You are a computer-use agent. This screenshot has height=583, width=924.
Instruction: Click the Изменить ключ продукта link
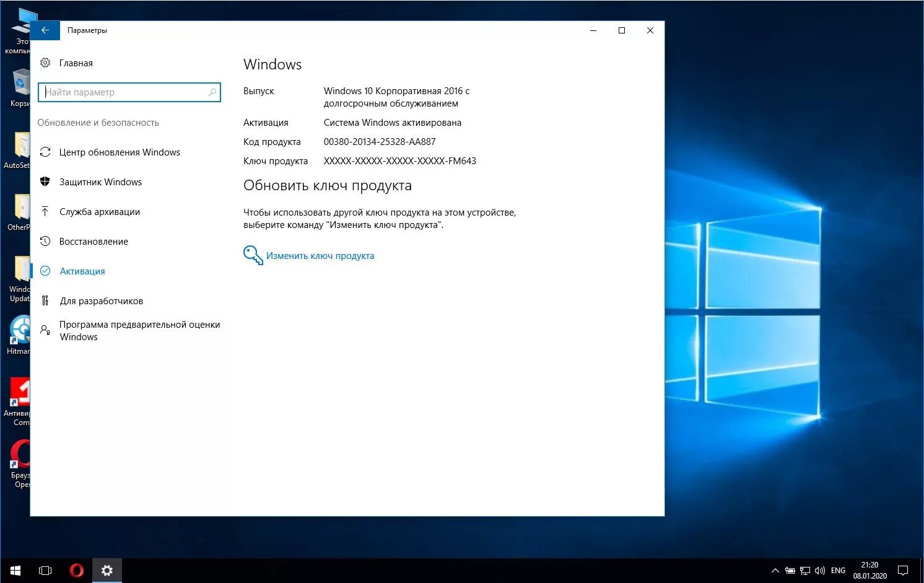(320, 255)
